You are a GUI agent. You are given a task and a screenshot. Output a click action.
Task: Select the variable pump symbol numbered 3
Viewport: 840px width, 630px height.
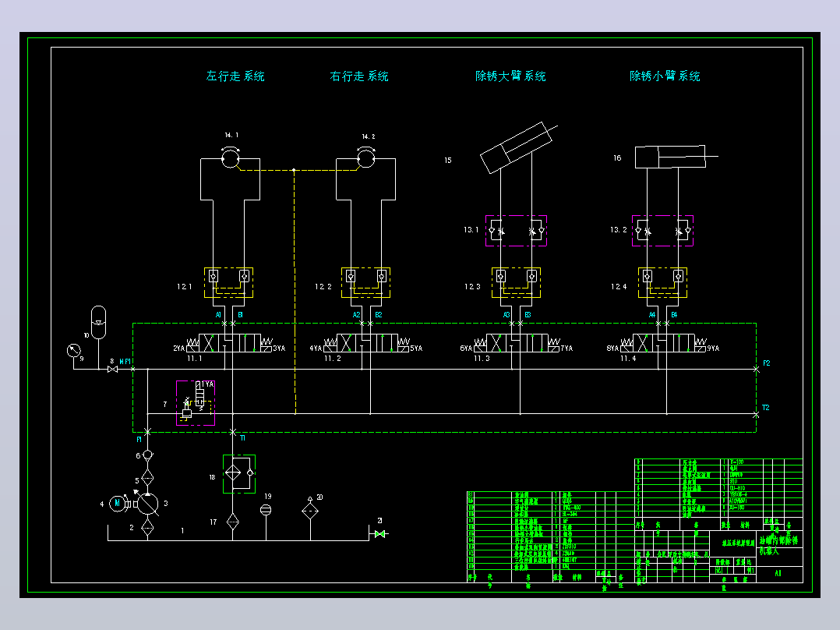pyautogui.click(x=147, y=504)
